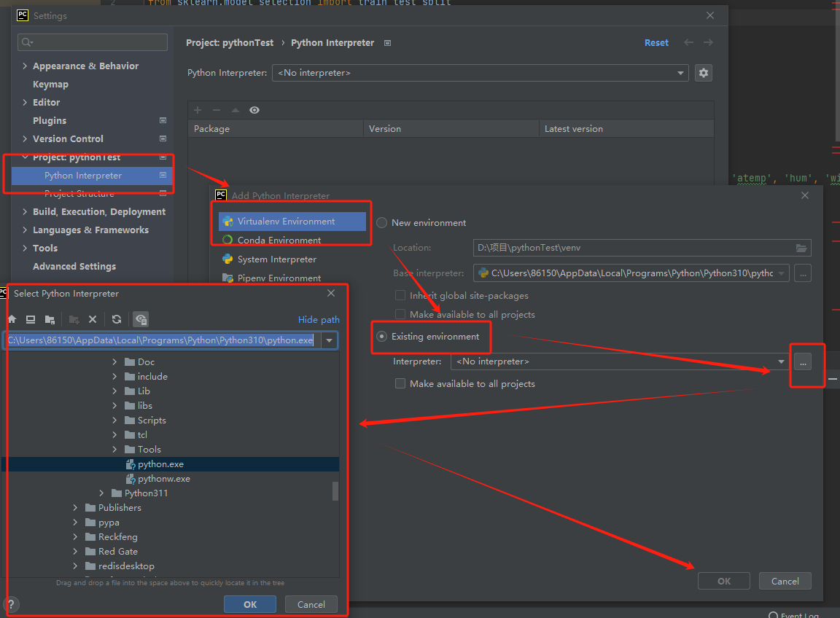Click the Project directory toolbar icon

[x=50, y=320]
